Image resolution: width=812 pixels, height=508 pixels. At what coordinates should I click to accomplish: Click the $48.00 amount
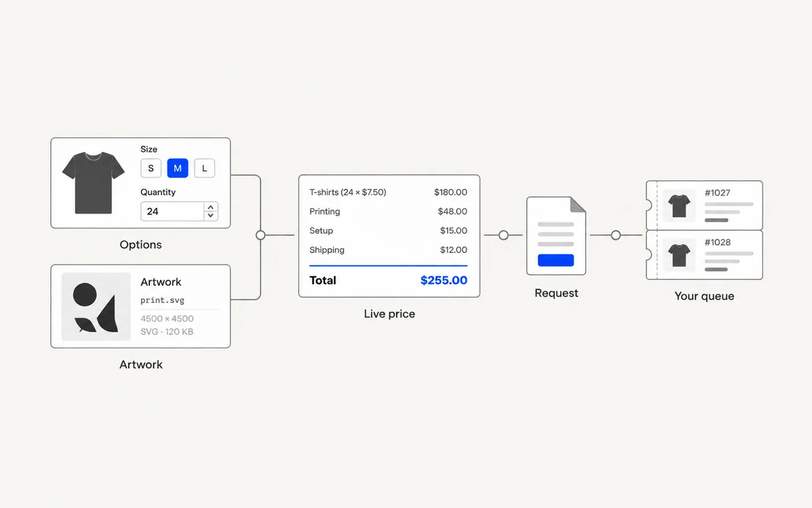(x=452, y=211)
